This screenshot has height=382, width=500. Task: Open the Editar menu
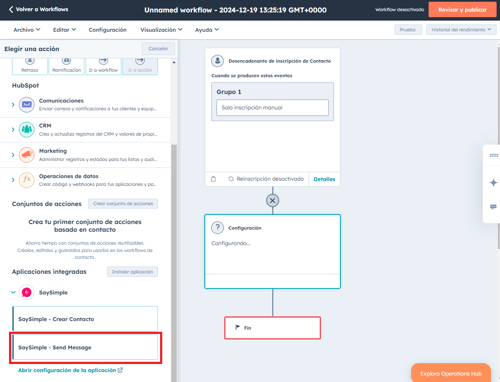point(64,30)
